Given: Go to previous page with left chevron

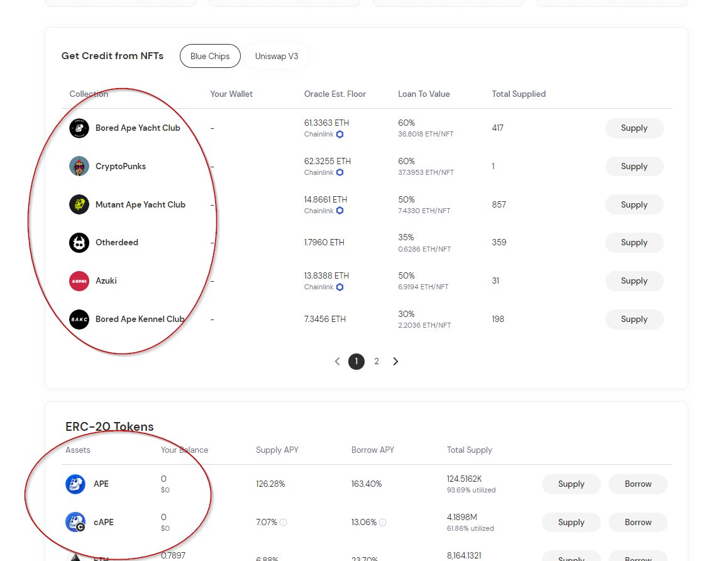Looking at the screenshot, I should click(338, 361).
